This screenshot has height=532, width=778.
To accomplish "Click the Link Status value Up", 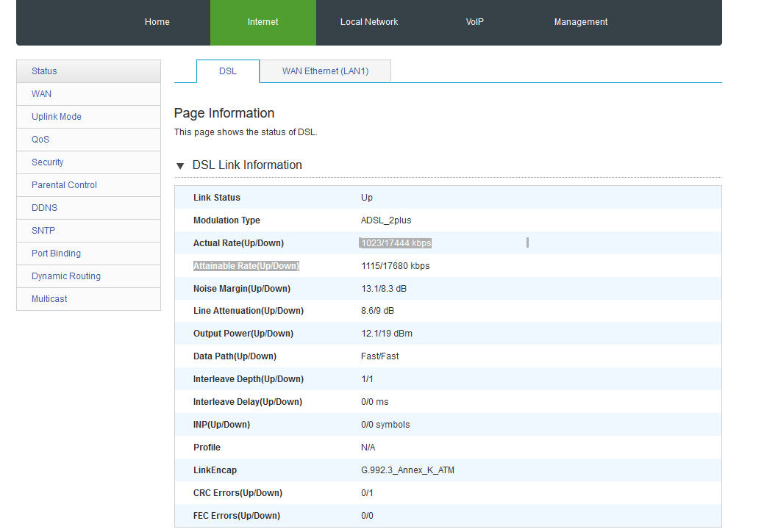I will coord(367,198).
